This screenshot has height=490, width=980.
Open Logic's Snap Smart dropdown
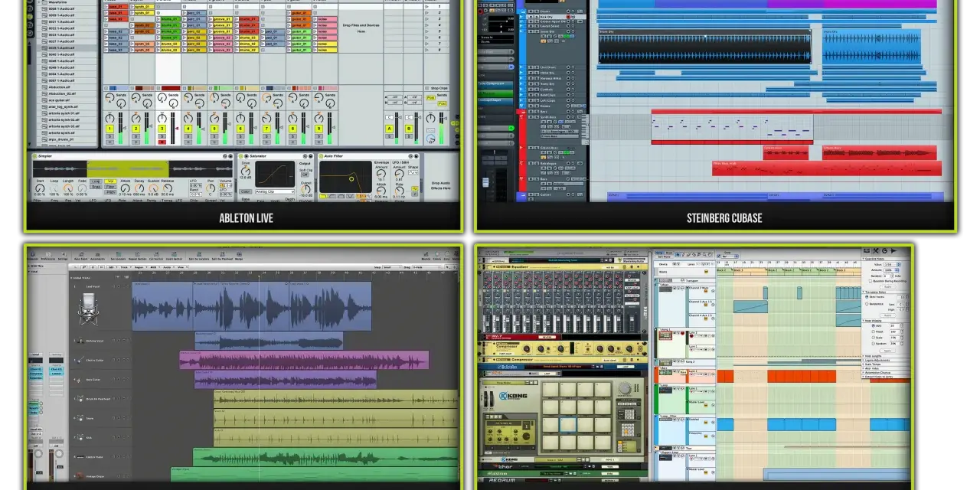coord(391,267)
